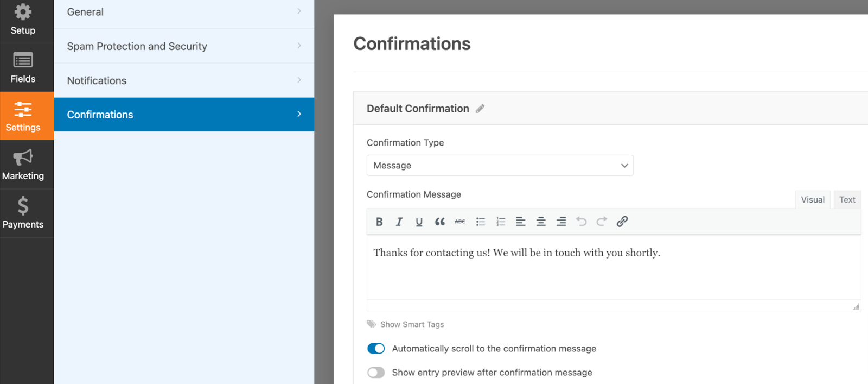Create a bulleted list

[481, 222]
